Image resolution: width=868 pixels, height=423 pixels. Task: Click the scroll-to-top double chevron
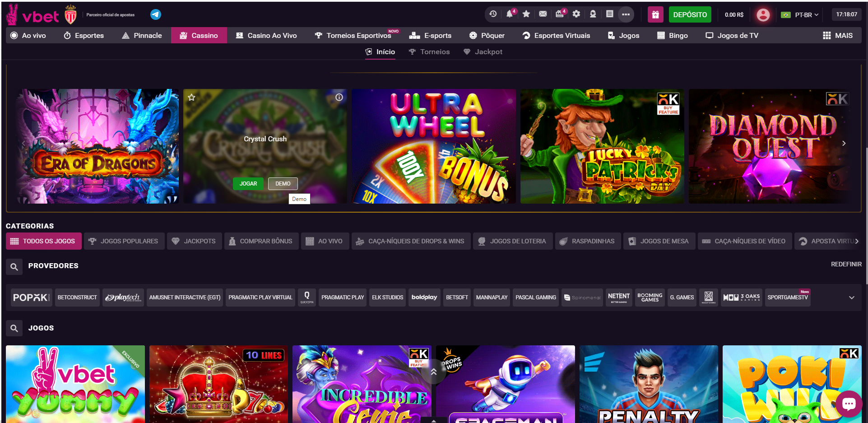[433, 372]
